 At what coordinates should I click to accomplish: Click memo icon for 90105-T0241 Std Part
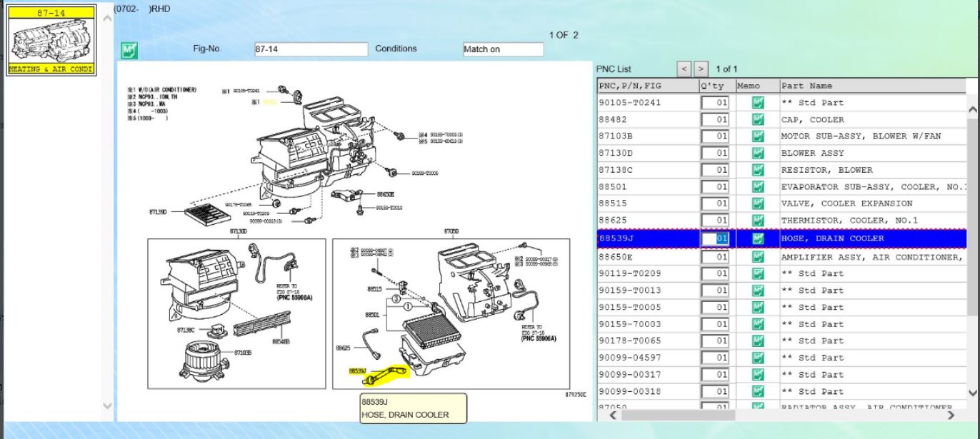[758, 103]
